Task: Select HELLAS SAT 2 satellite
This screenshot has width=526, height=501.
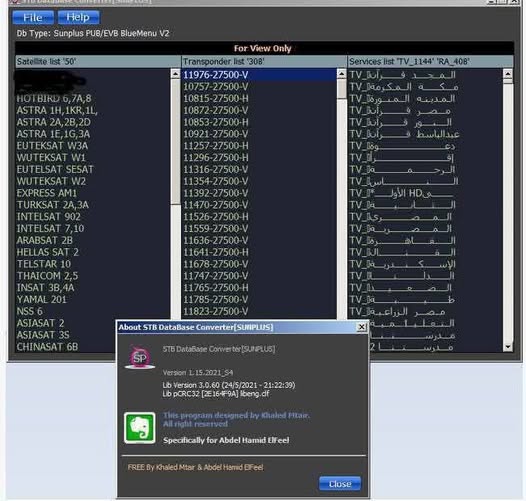Action: click(x=93, y=252)
